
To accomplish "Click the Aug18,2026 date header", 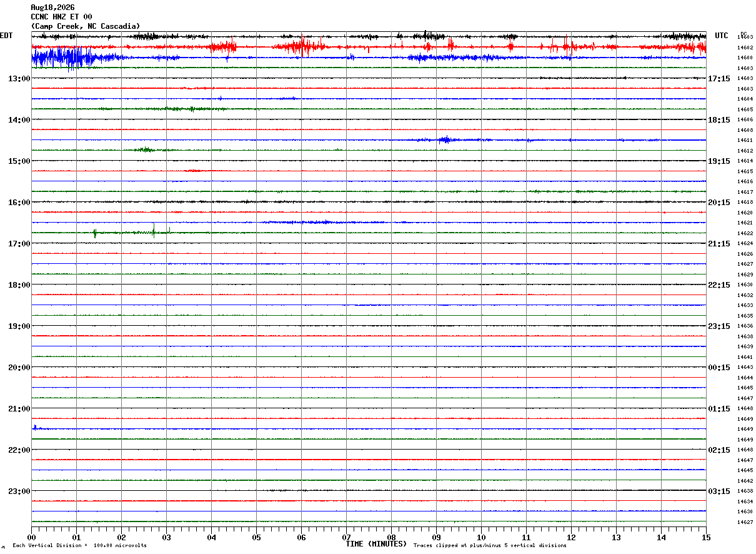I will [52, 8].
